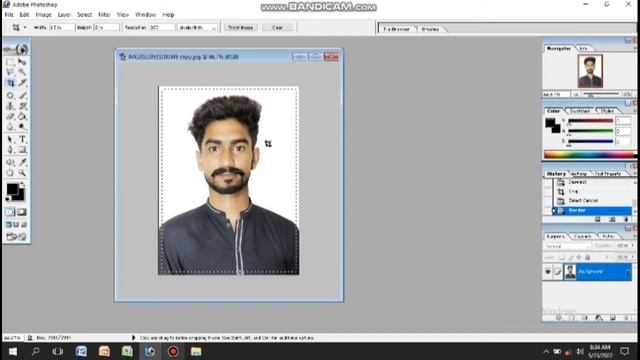Viewport: 640px width, 360px height.
Task: Delete current state in History panel
Action: [x=626, y=220]
